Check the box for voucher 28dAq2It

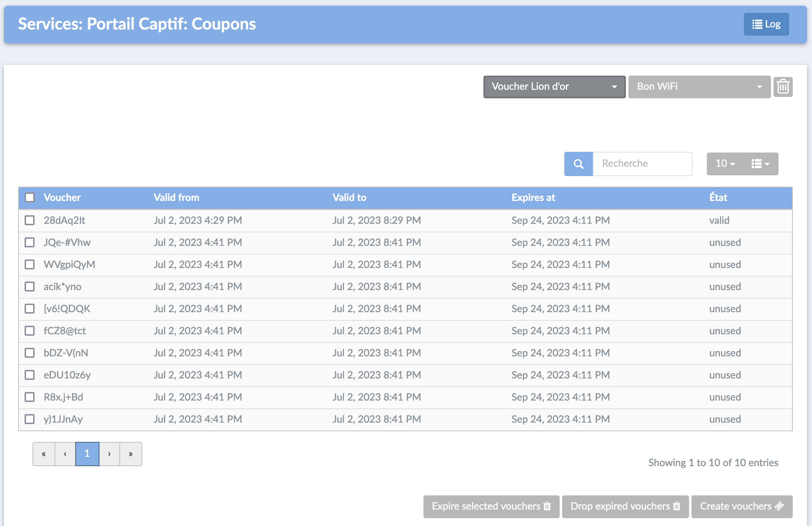(x=30, y=220)
